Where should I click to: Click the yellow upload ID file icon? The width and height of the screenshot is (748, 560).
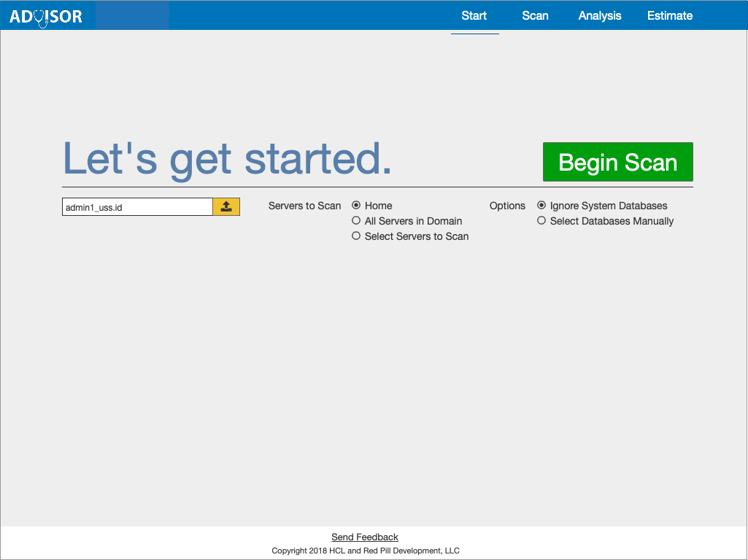click(226, 207)
